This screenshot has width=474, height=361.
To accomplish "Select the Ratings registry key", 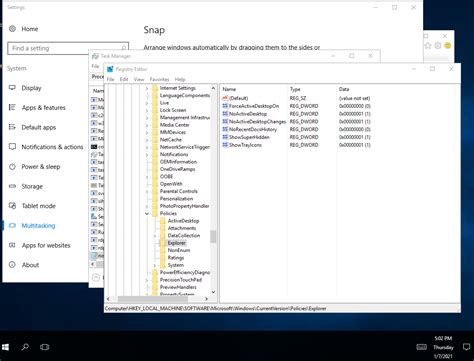I will click(176, 258).
